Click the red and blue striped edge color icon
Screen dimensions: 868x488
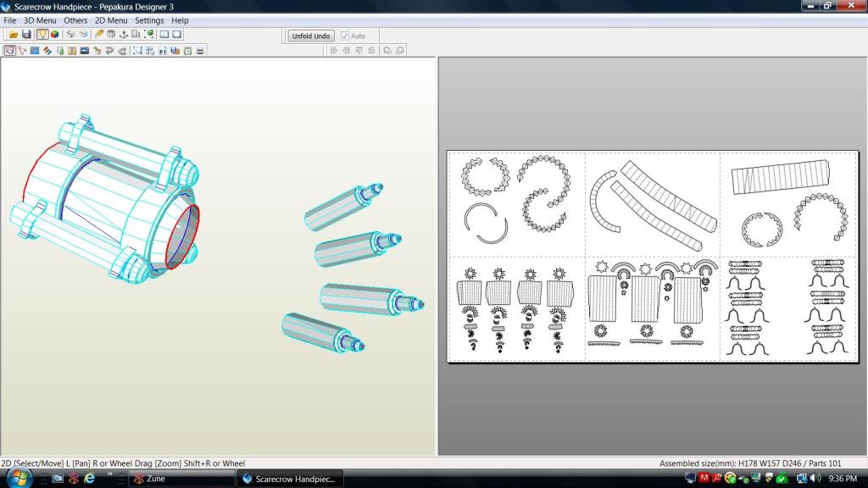pyautogui.click(x=47, y=50)
